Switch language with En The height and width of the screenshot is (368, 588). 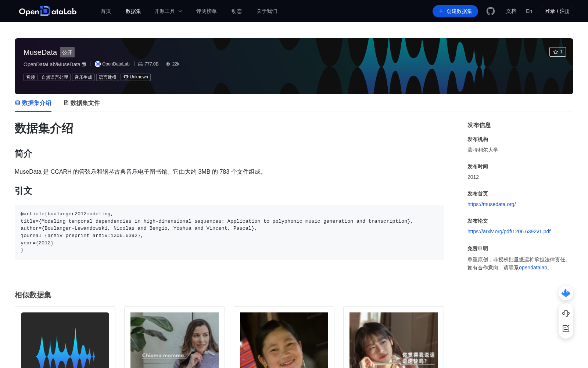pyautogui.click(x=529, y=11)
